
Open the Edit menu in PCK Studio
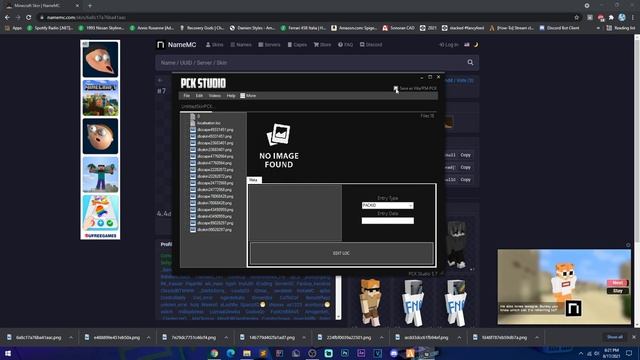point(199,96)
